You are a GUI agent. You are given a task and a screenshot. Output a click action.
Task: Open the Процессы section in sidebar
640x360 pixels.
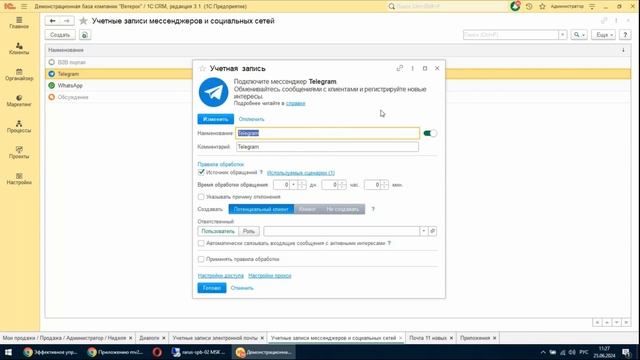[x=19, y=127]
